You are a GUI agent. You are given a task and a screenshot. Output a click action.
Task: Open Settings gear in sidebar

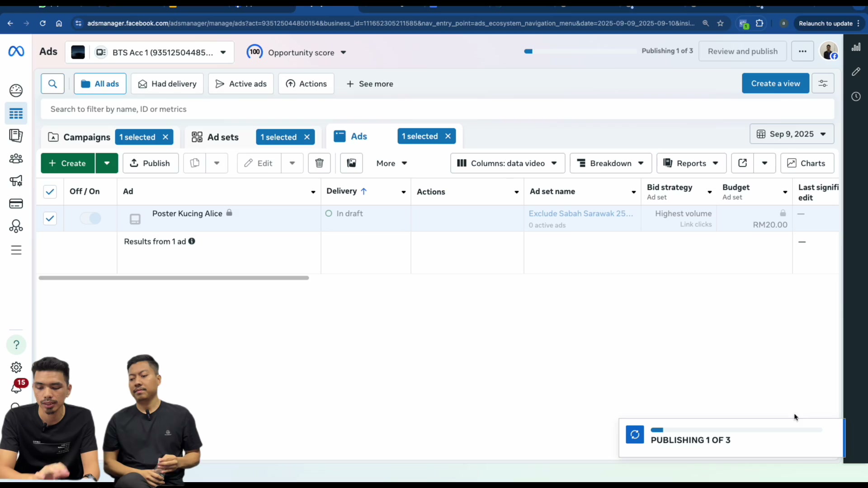point(16,367)
